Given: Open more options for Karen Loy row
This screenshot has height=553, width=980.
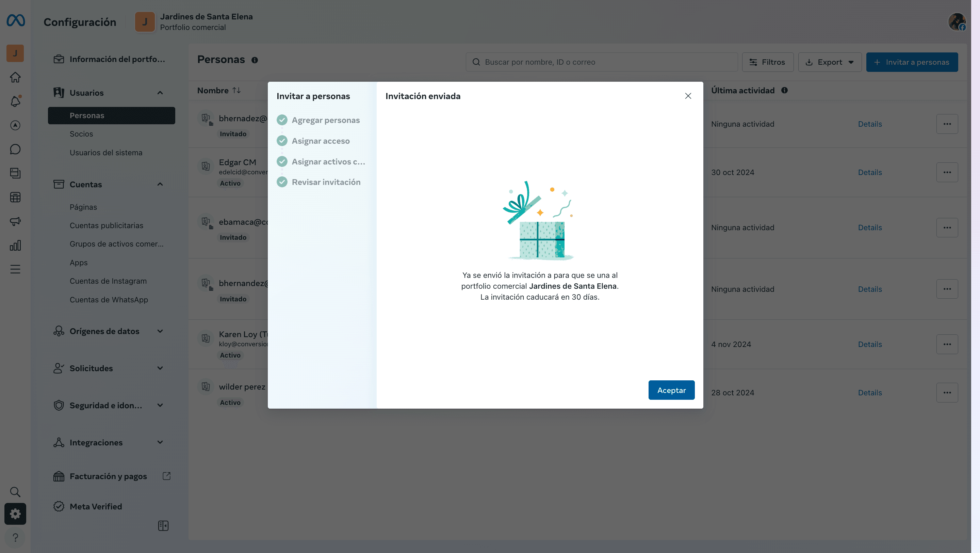Looking at the screenshot, I should coord(947,345).
